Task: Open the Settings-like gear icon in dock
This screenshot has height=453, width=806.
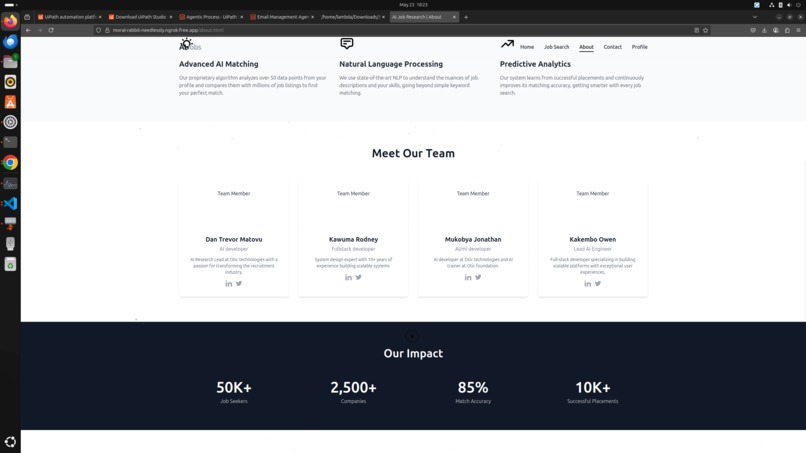Action: (x=10, y=122)
